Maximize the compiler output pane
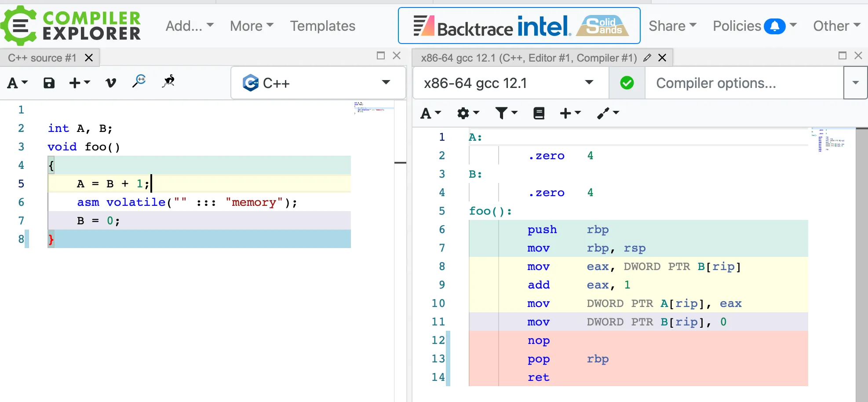This screenshot has width=868, height=402. tap(842, 55)
